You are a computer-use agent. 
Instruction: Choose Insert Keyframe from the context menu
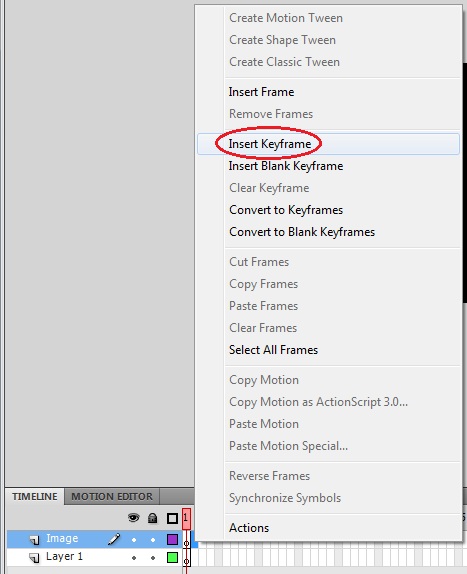(270, 144)
